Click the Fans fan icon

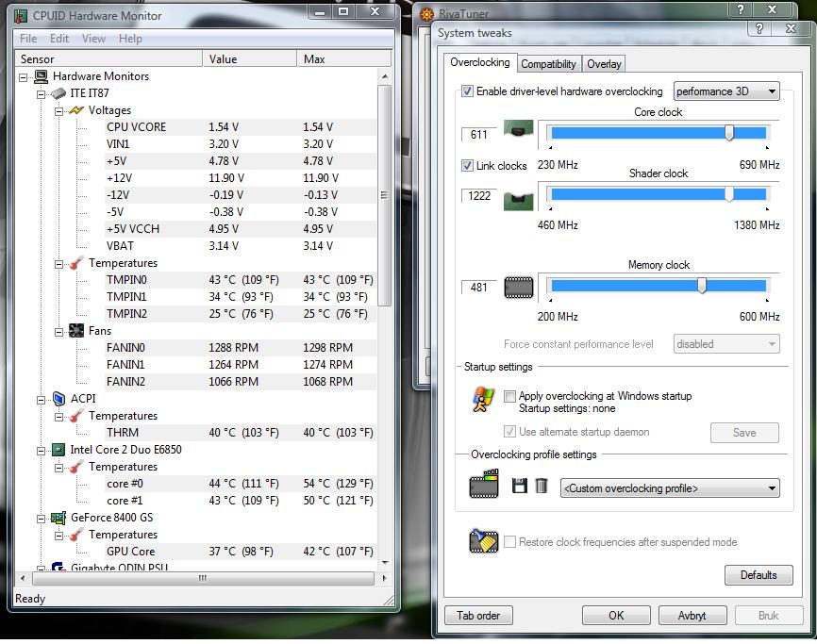76,331
